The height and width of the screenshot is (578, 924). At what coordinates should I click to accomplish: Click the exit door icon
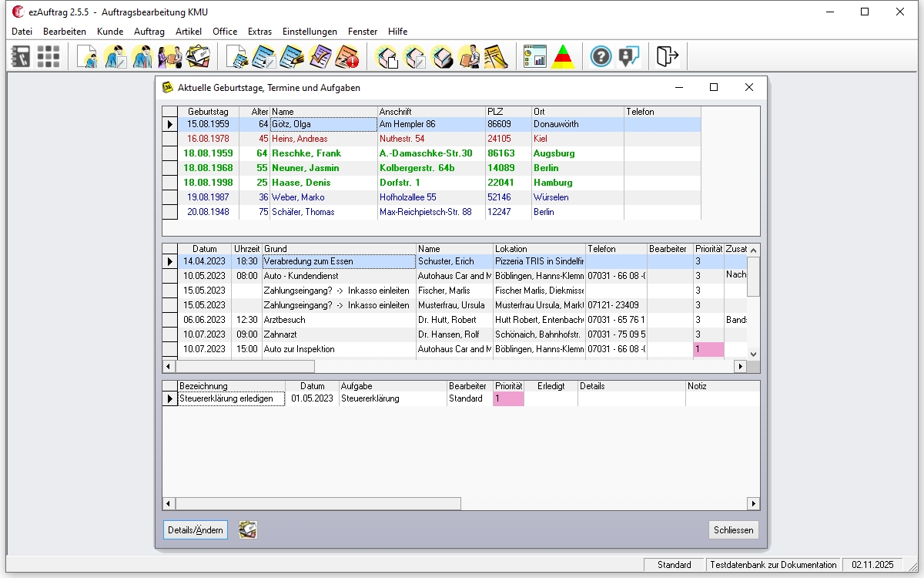click(667, 56)
